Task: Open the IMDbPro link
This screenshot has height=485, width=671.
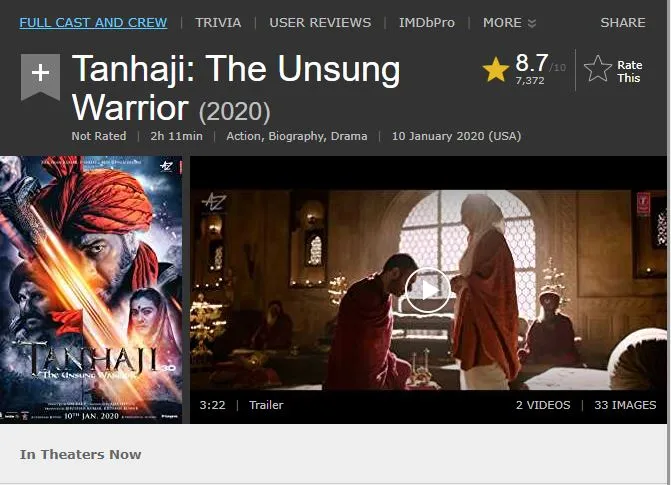Action: point(427,23)
